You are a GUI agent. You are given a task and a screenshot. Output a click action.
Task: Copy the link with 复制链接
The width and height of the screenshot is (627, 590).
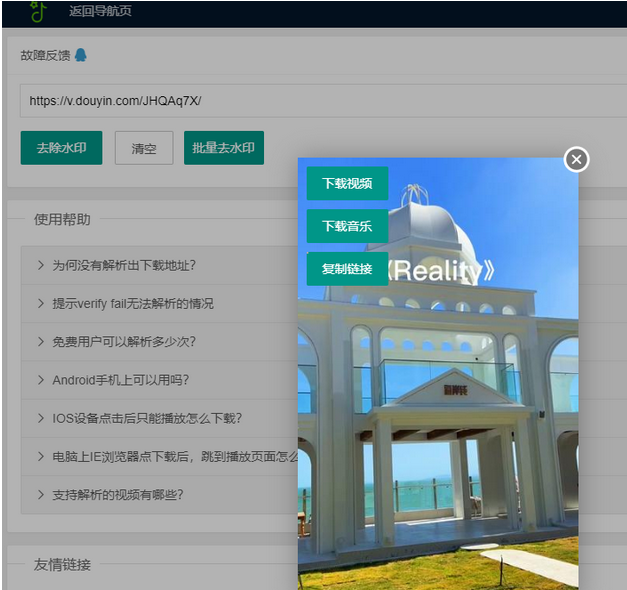[347, 269]
